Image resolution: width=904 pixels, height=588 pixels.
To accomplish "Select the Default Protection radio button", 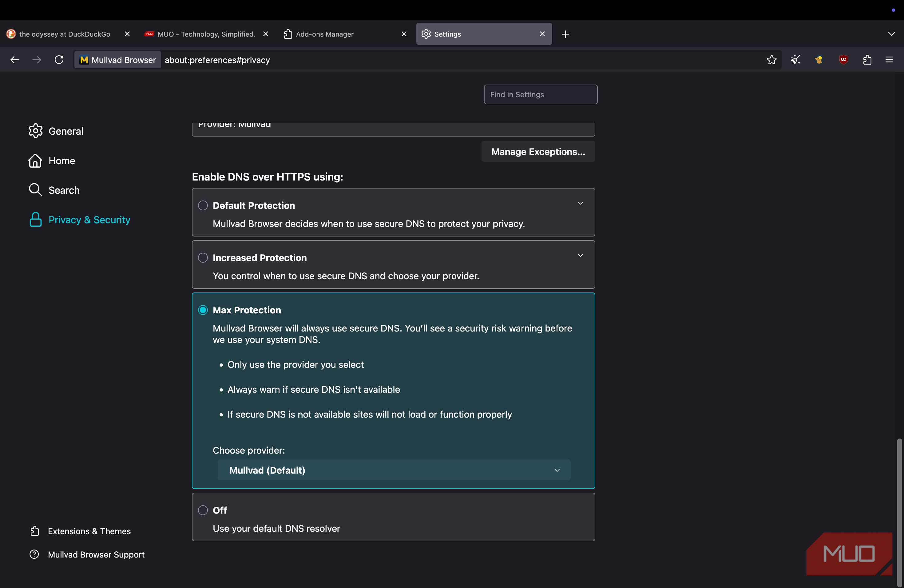I will coord(203,205).
